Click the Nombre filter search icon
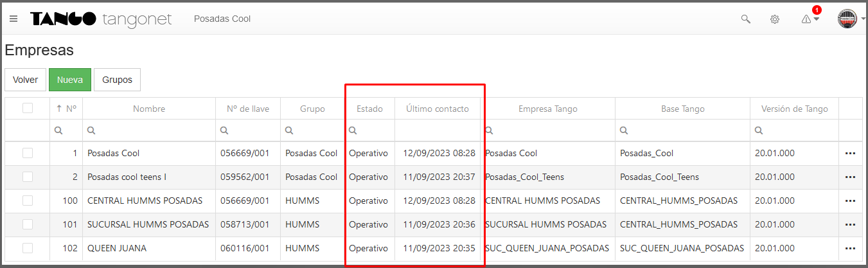868x268 pixels. (x=91, y=130)
